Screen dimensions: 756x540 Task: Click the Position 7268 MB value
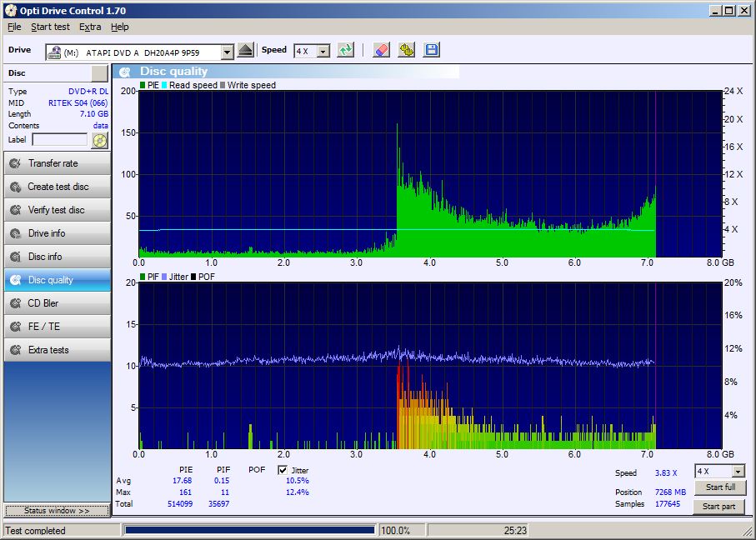[x=670, y=492]
